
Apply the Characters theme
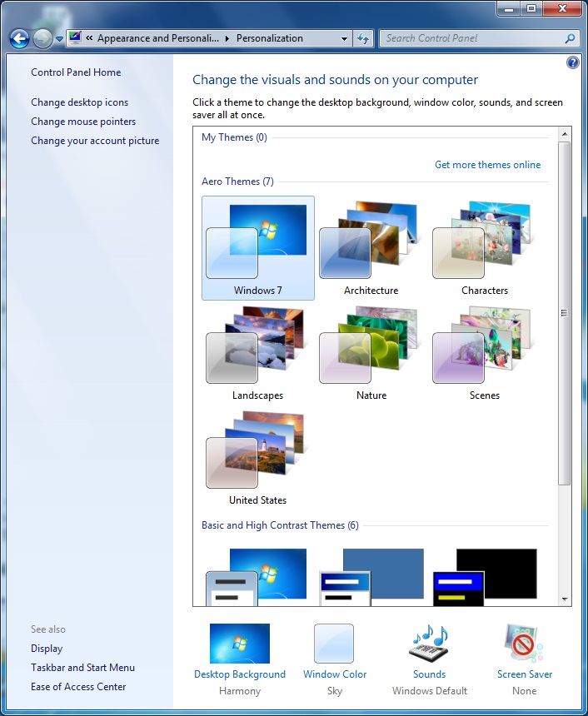click(484, 248)
